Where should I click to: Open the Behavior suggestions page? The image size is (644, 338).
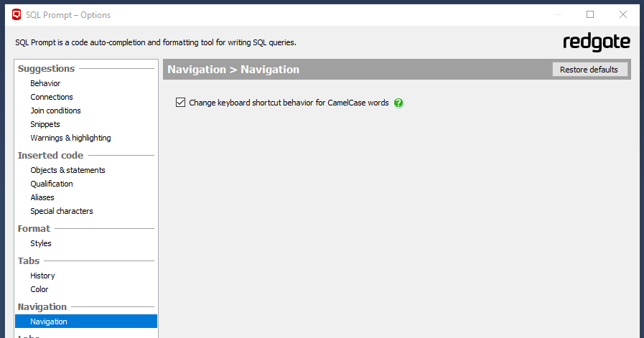(x=45, y=83)
